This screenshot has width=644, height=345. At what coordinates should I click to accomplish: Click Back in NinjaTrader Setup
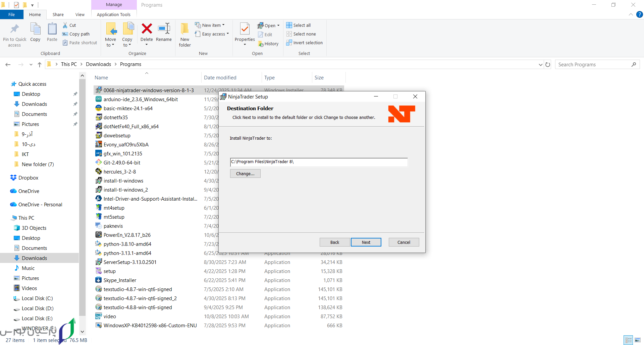point(335,242)
